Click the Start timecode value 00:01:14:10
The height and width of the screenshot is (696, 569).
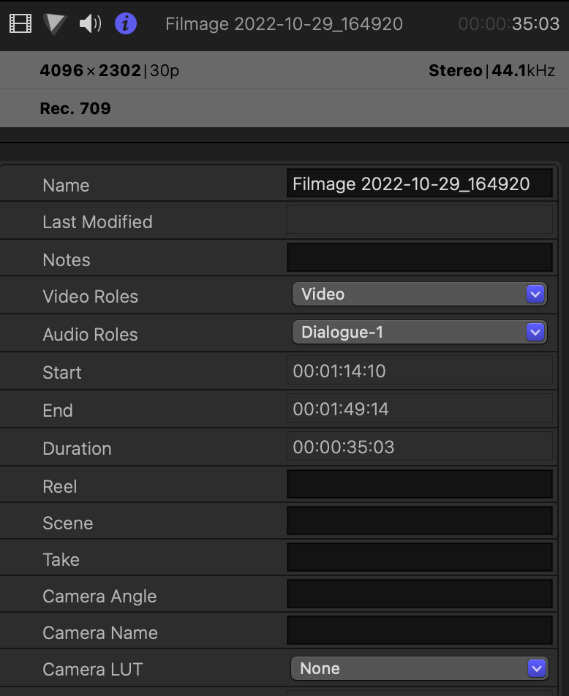pos(339,371)
